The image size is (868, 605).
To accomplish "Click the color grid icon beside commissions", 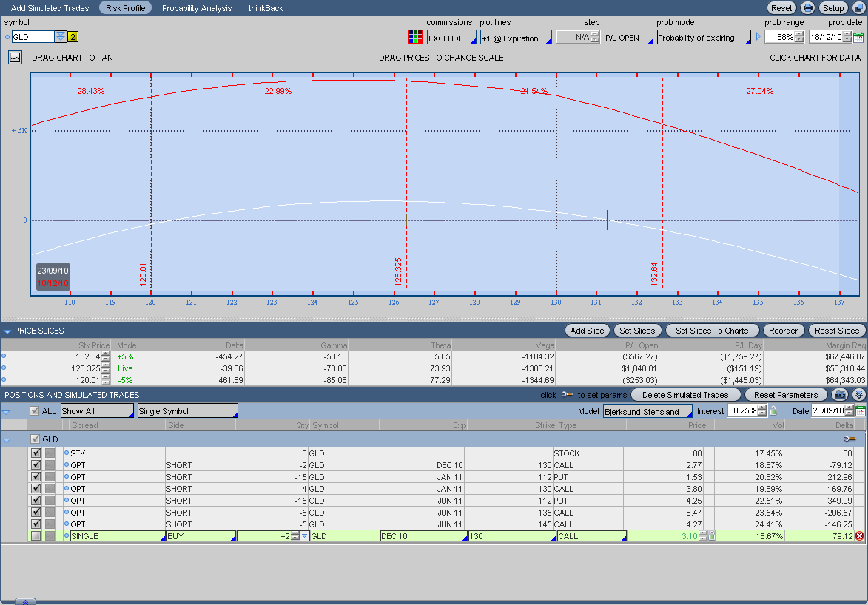I will point(416,37).
